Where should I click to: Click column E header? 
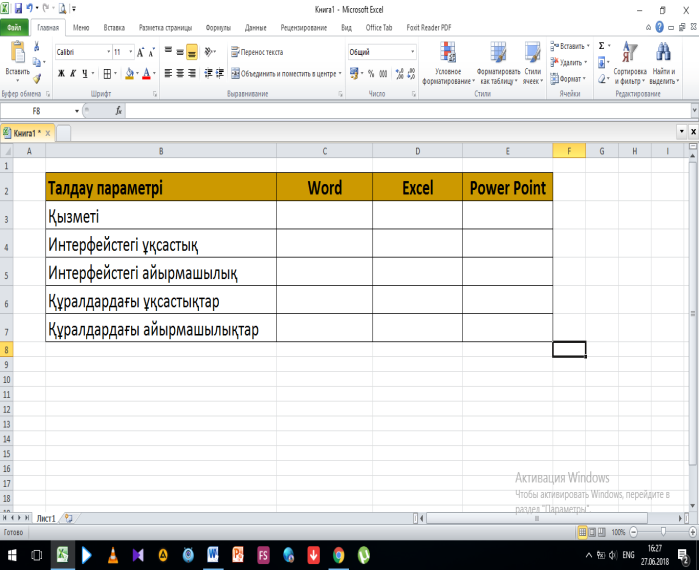507,151
